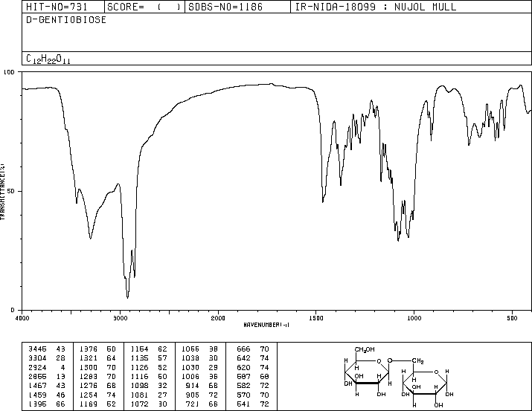This screenshot has height=411, width=532.
Task: Click the 1038 peak table entry
Action: [199, 358]
